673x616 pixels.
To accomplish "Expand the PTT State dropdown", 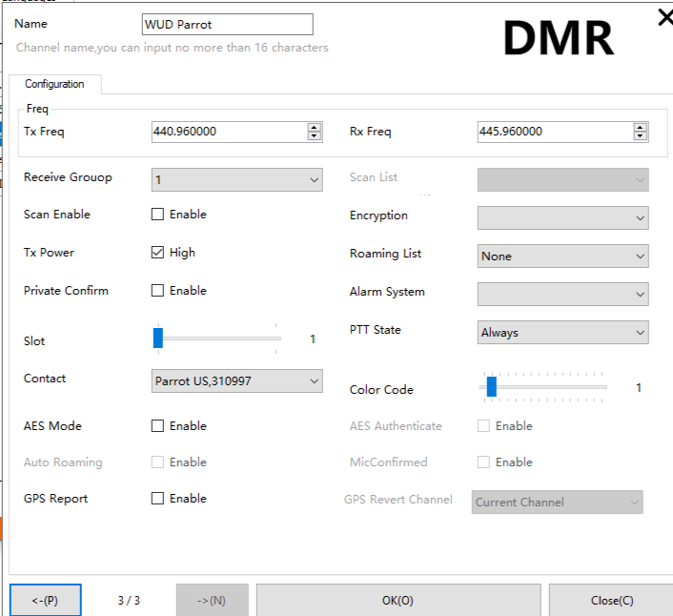I will pos(562,332).
